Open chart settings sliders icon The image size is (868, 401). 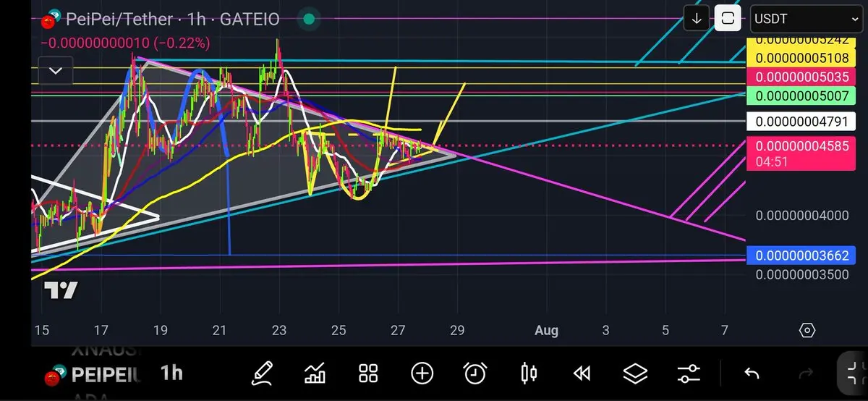(x=689, y=373)
